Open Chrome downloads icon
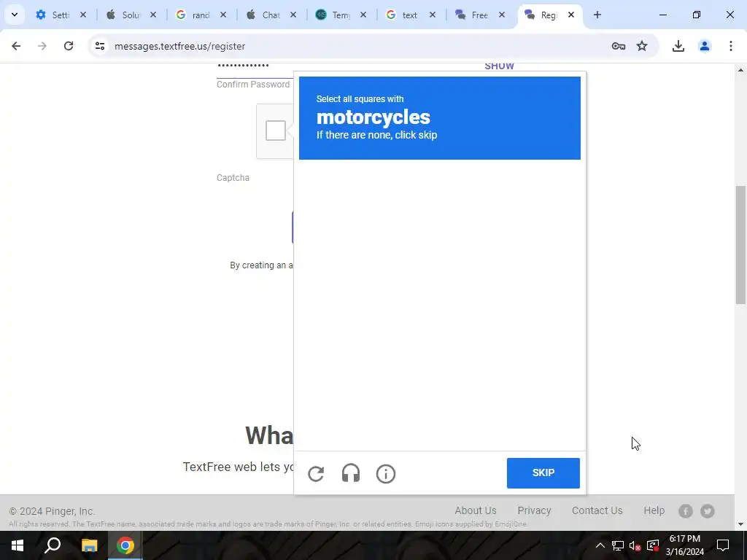Image resolution: width=747 pixels, height=560 pixels. 678,46
